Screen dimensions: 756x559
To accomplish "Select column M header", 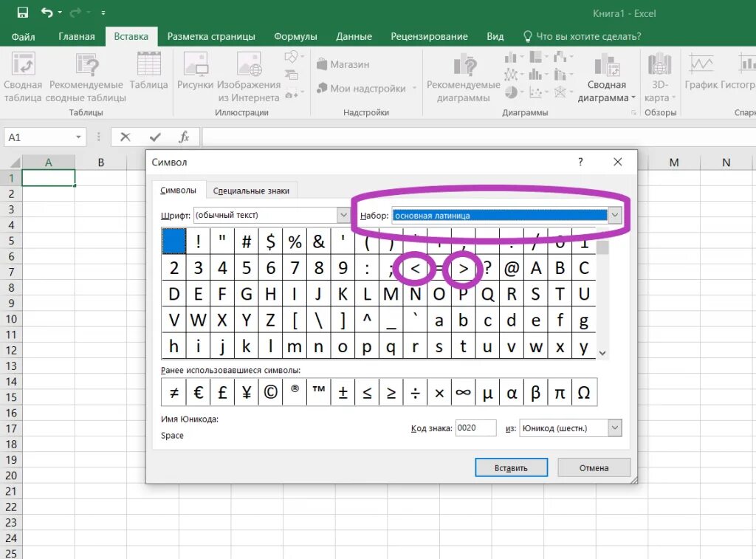I will click(674, 162).
